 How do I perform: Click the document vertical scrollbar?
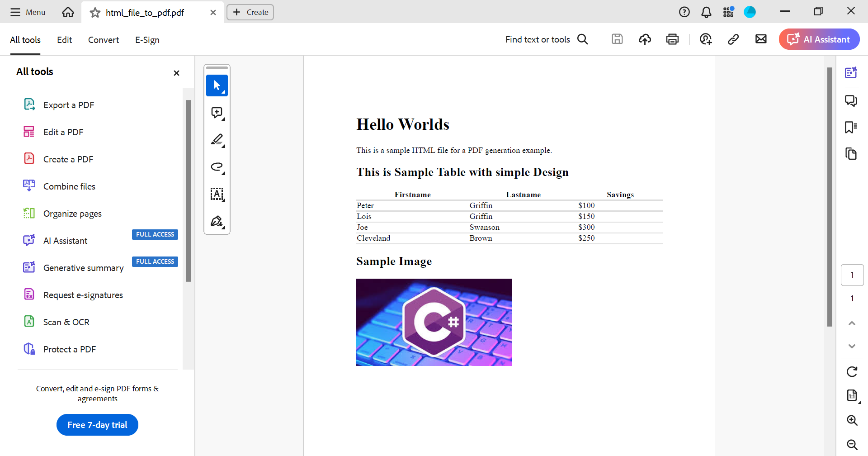pos(830,197)
